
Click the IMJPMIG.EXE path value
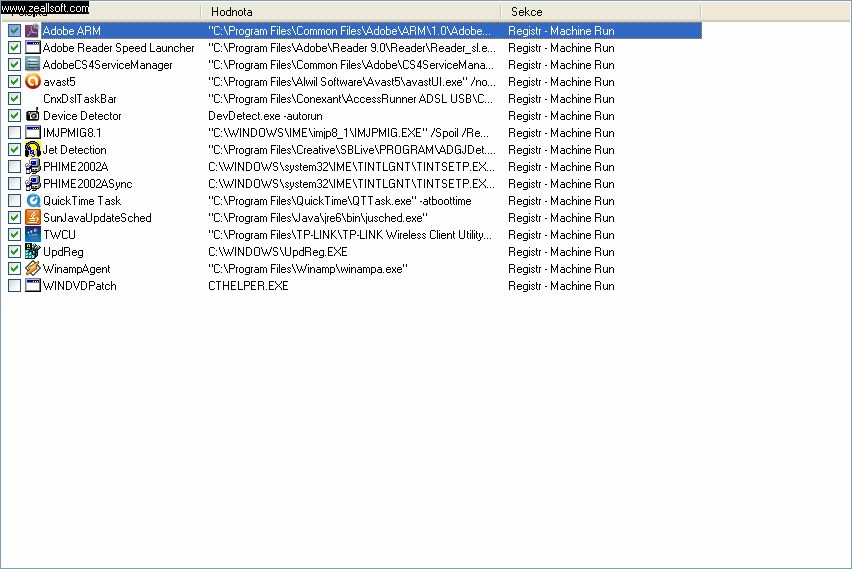[x=348, y=133]
